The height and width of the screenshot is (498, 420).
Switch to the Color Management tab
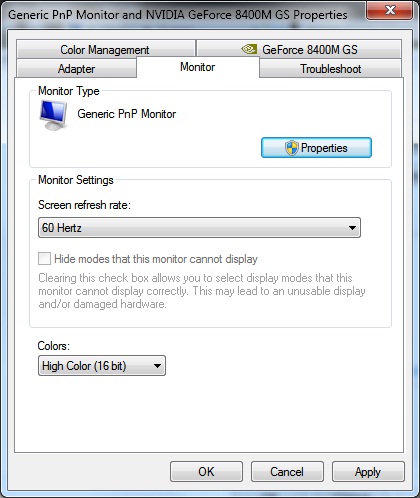[106, 49]
